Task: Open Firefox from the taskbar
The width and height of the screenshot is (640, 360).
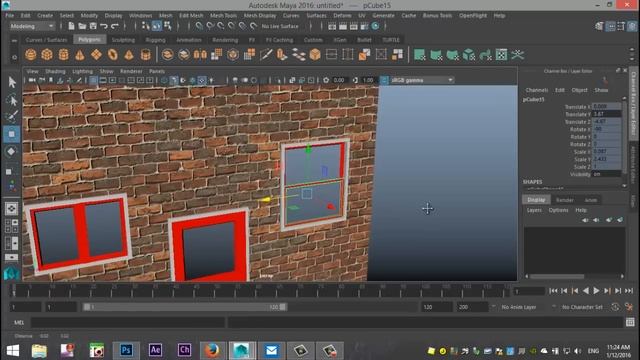Action: tap(213, 350)
